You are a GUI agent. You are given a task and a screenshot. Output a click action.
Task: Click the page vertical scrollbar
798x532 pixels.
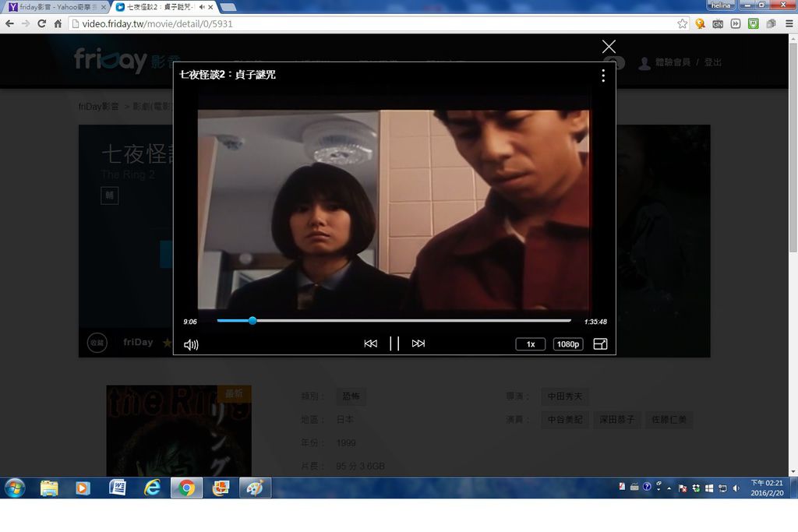pyautogui.click(x=793, y=147)
